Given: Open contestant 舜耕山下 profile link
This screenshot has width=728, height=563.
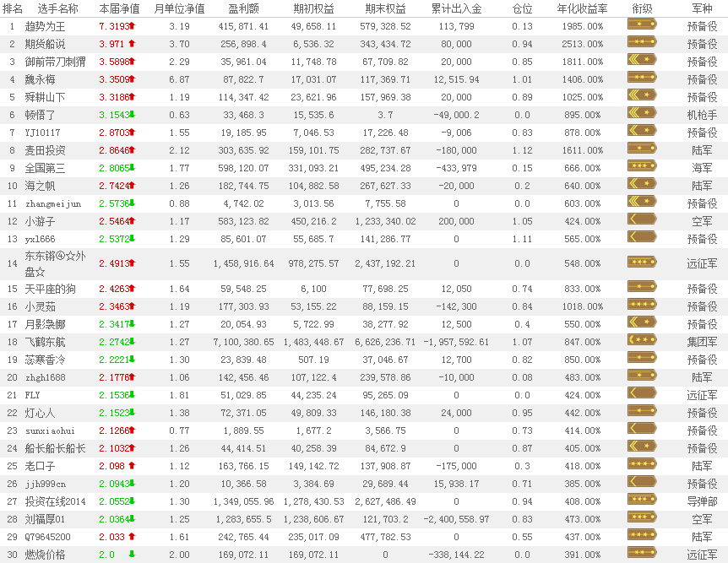Looking at the screenshot, I should coord(45,97).
